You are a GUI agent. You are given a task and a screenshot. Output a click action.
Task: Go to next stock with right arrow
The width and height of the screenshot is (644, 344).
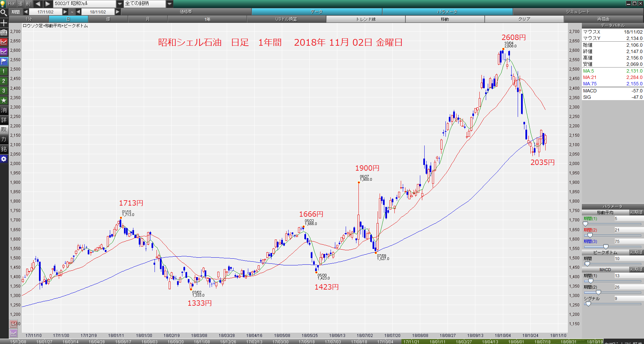coord(48,4)
